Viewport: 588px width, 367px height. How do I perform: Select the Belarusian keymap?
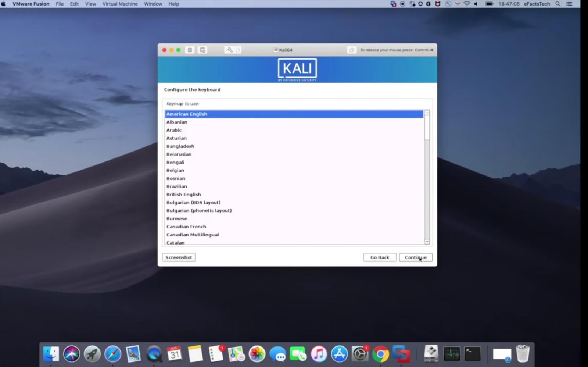[x=294, y=154]
